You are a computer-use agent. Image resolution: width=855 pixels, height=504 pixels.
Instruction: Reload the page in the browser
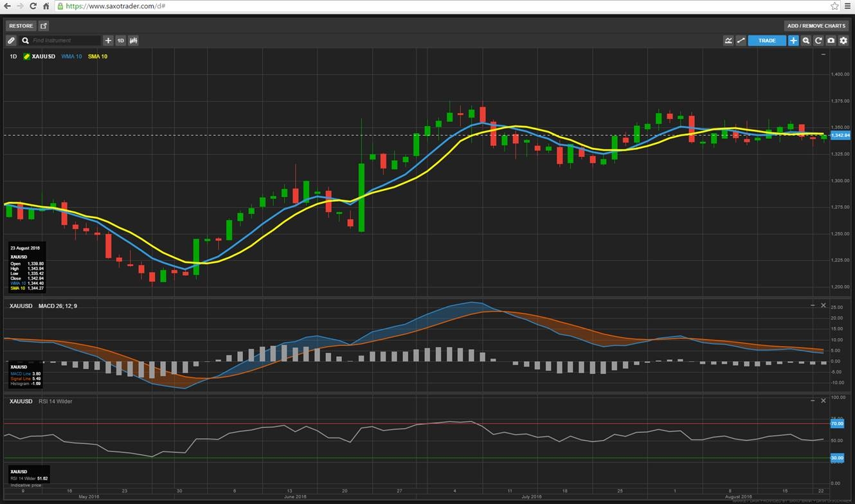pos(33,6)
